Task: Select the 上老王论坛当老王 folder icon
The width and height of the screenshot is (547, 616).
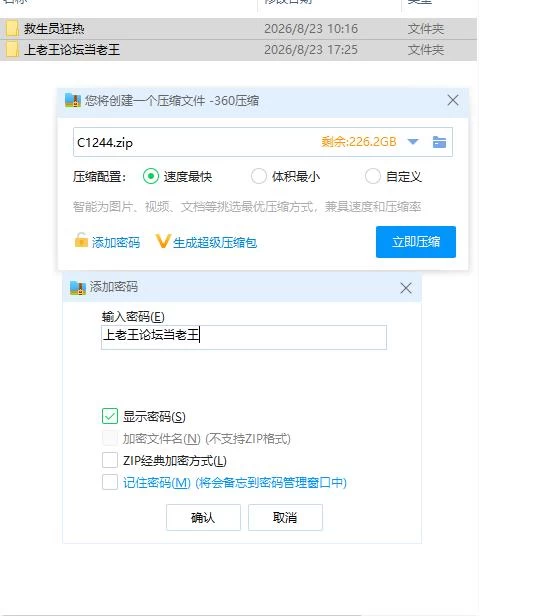Action: tap(12, 50)
